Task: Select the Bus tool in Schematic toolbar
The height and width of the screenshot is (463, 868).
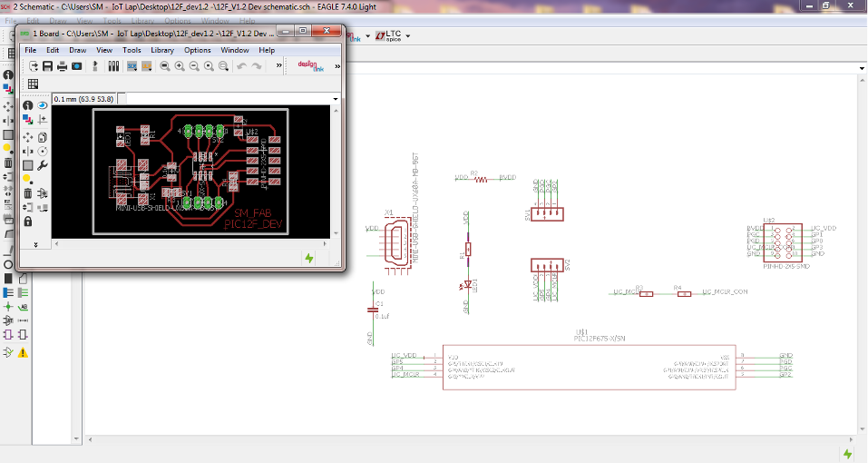Action: tap(8, 292)
